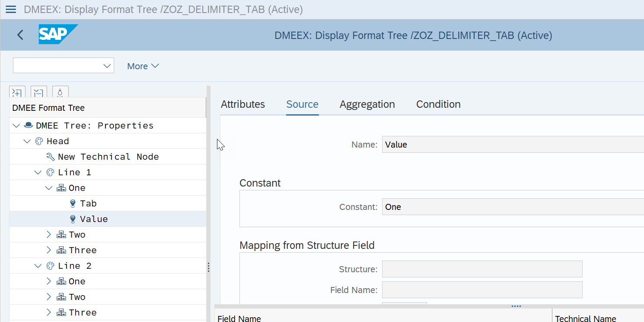The width and height of the screenshot is (644, 322).
Task: Select the palette icon beside Line 2
Action: point(50,266)
